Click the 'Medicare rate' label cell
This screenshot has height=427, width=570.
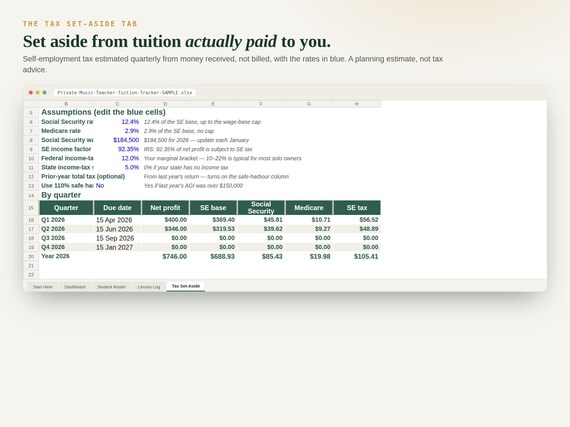[66, 131]
